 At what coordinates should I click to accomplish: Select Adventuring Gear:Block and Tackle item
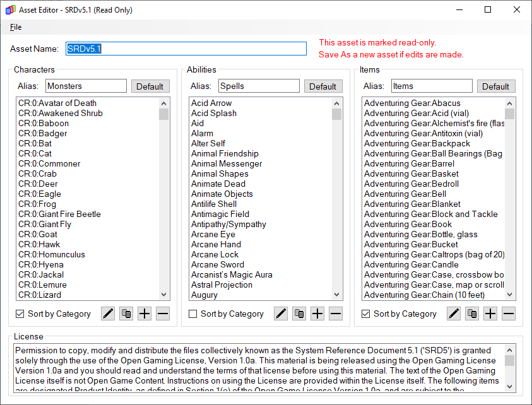coord(434,214)
